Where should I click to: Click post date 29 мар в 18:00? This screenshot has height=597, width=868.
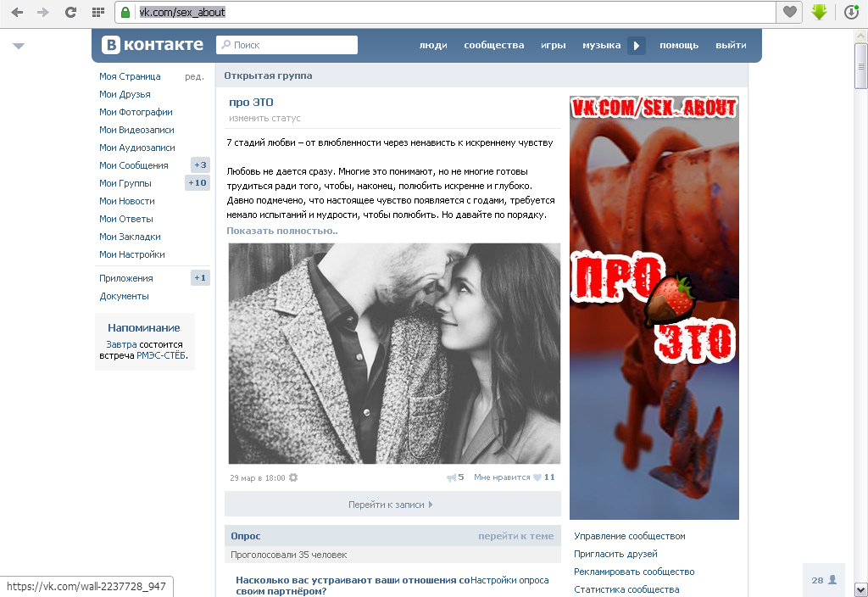pos(258,478)
